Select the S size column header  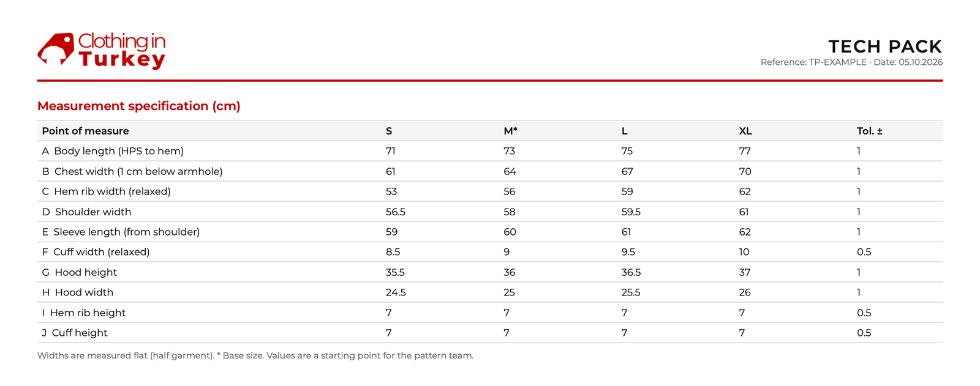389,131
